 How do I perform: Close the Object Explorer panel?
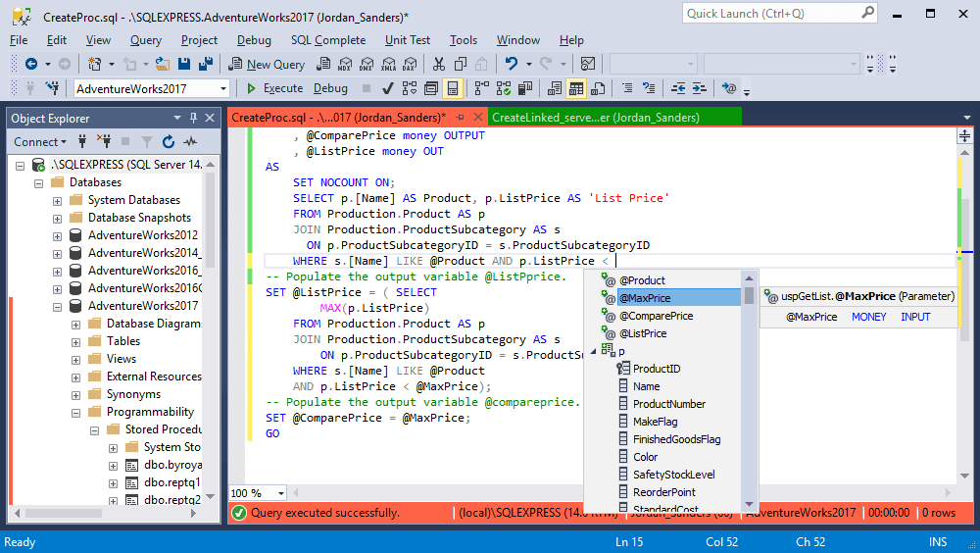point(210,118)
